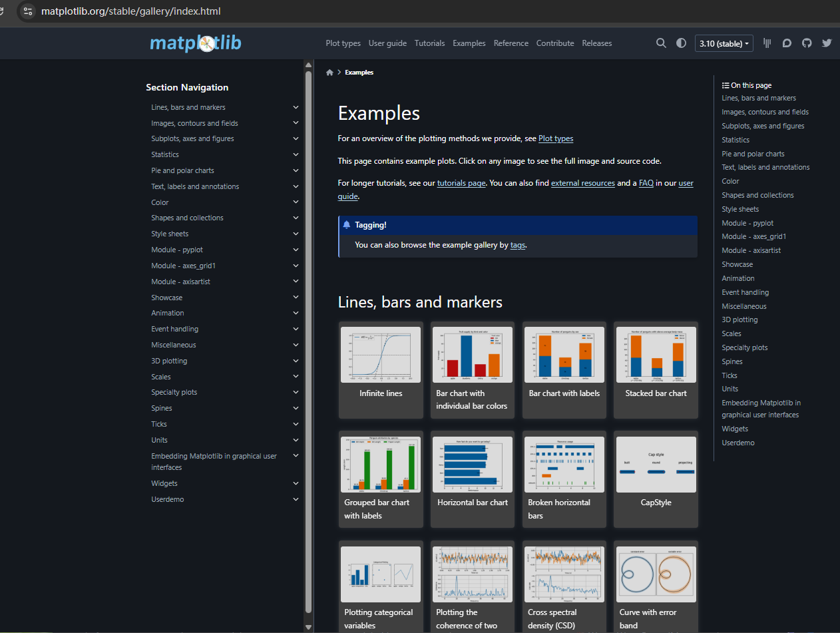Expand Shapes and collections chevron
This screenshot has height=633, width=840.
[x=296, y=218]
